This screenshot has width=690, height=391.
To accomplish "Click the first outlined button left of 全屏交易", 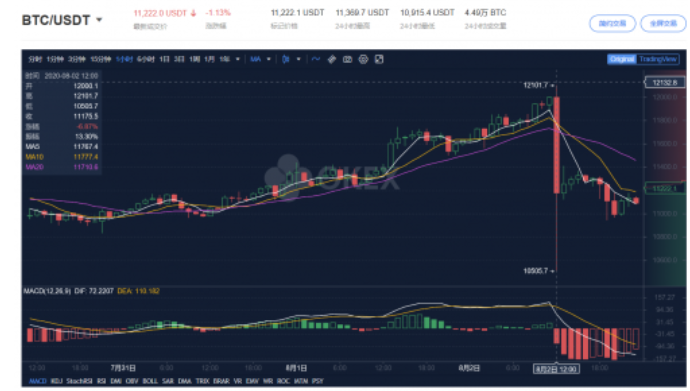I will tap(613, 23).
